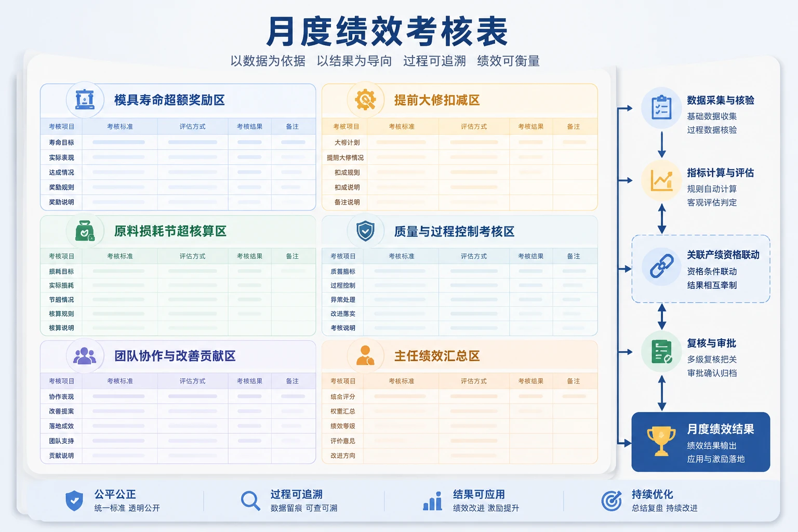Click the orange person icon beside 主任绩效汇总区

(365, 355)
